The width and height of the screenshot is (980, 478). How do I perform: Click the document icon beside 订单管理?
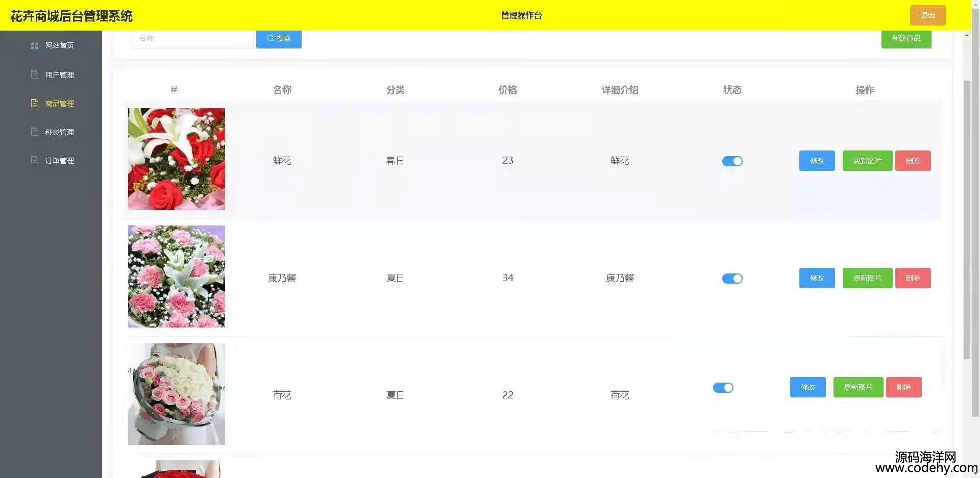coord(35,160)
